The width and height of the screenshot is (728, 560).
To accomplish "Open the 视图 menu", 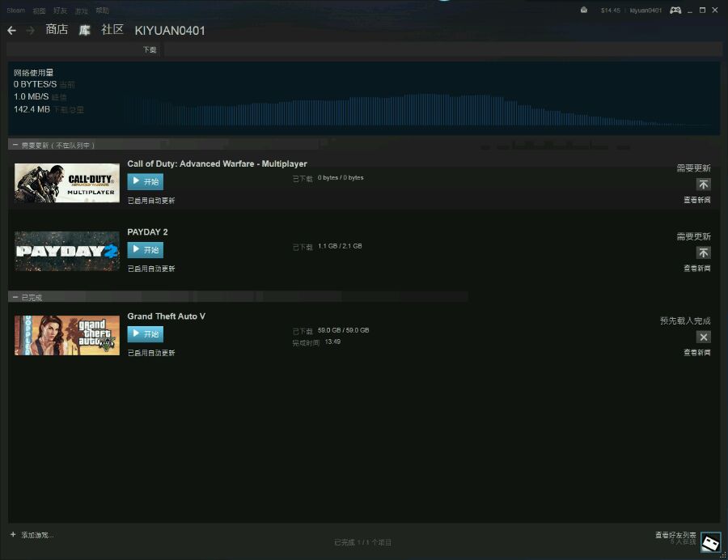I will pyautogui.click(x=39, y=11).
